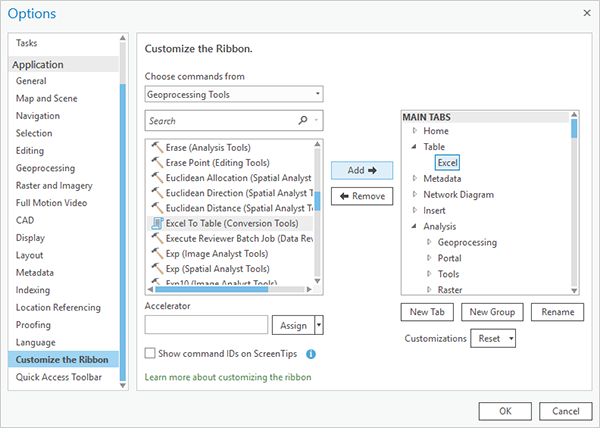Select the Excel group under Table
This screenshot has width=600, height=428.
(x=447, y=162)
